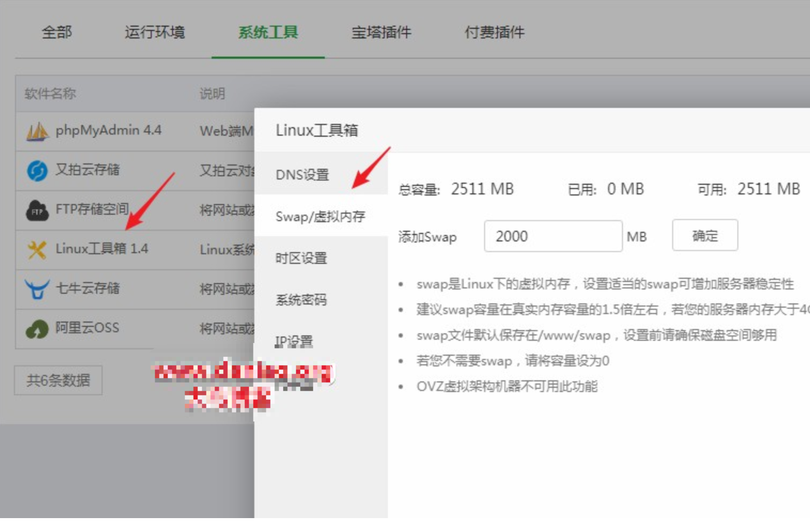810x532 pixels.
Task: Select Swap/虚拟内存 in the sidebar
Action: 321,216
